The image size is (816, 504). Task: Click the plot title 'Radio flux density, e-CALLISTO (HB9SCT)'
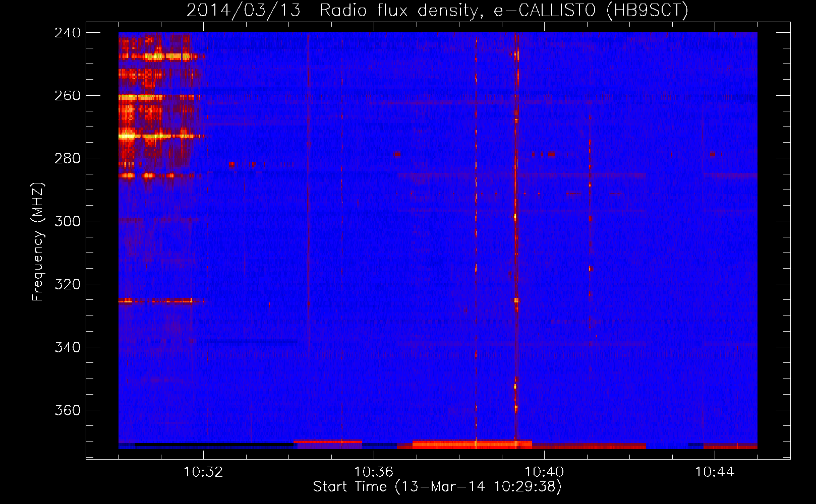click(504, 10)
